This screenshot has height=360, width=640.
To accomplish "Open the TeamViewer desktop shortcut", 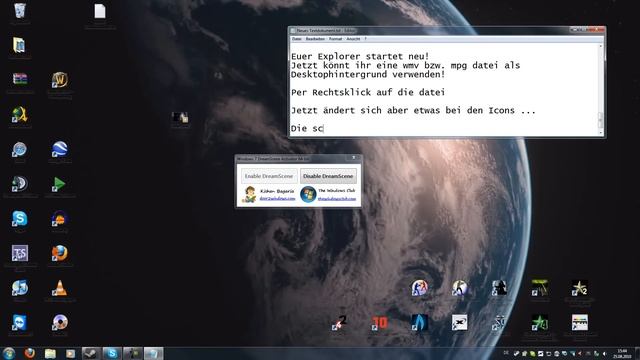I will click(20, 322).
